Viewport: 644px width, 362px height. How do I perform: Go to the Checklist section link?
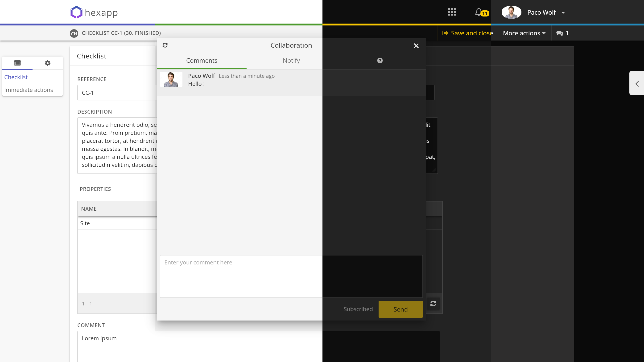16,77
